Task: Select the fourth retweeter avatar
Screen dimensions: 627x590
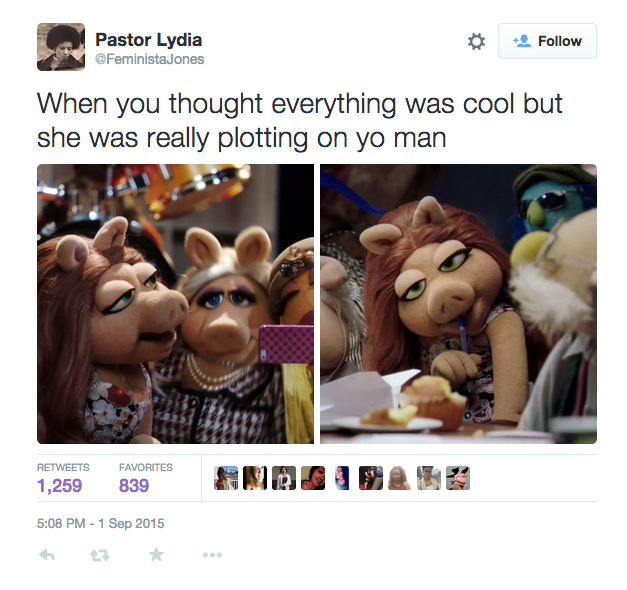Action: pyautogui.click(x=313, y=478)
